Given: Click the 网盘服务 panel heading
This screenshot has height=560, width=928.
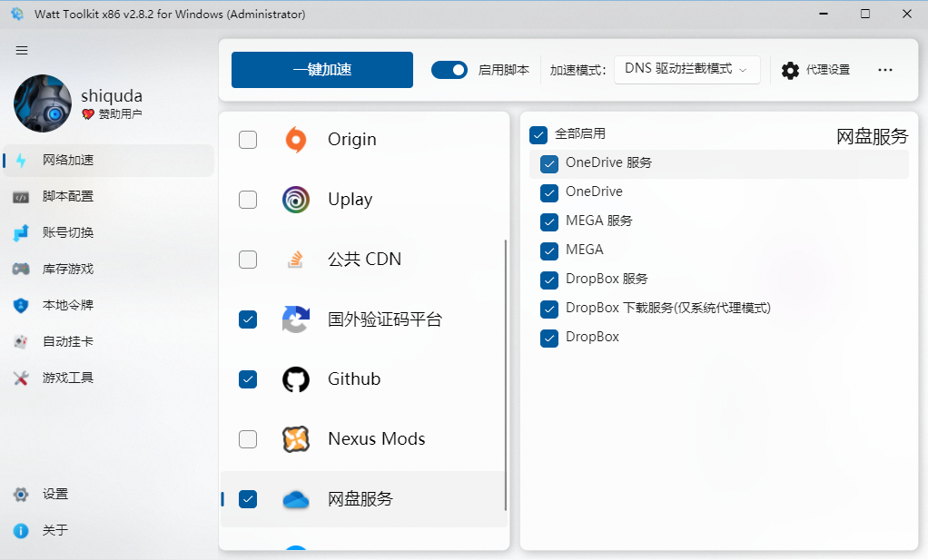Looking at the screenshot, I should coord(872,137).
